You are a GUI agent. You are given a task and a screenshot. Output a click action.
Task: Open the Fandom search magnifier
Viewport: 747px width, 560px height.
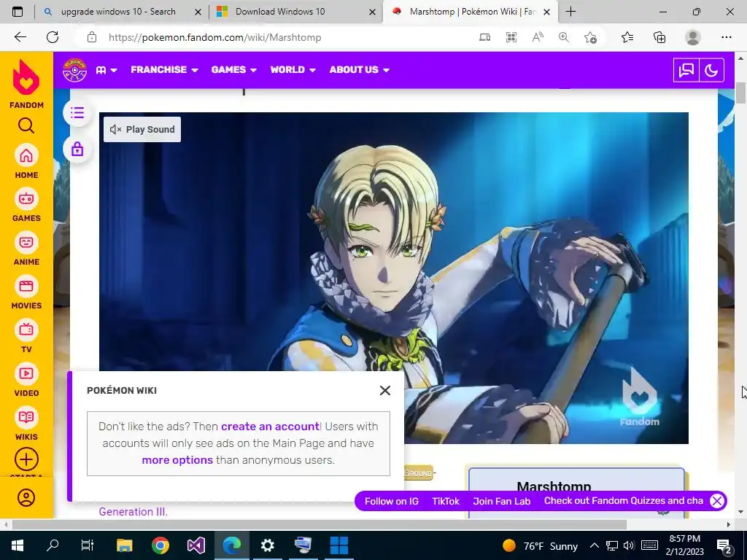[26, 125]
